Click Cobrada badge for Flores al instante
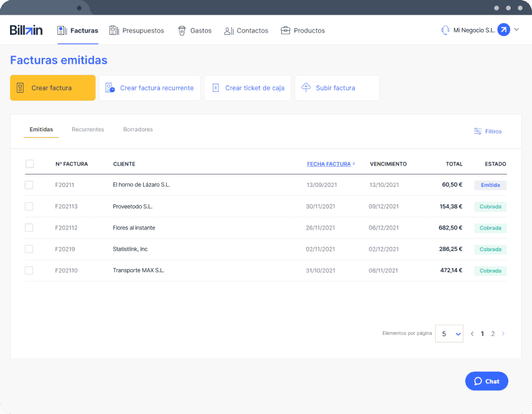The image size is (532, 414). [x=490, y=228]
